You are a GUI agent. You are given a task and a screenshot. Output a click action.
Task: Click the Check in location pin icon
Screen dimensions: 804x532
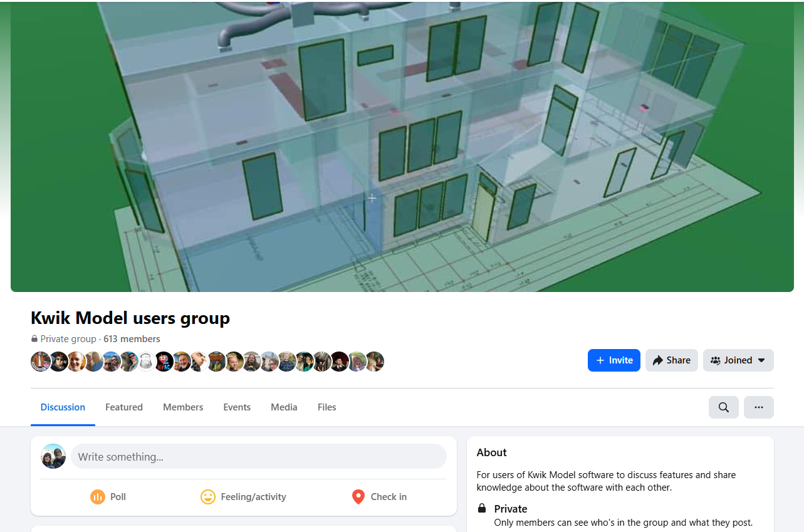pyautogui.click(x=358, y=497)
